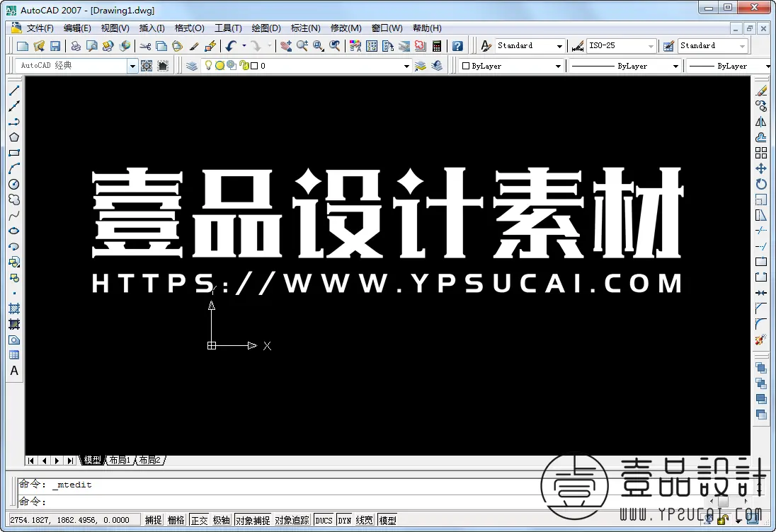Toggle DUCS dynamic UCS

(324, 520)
